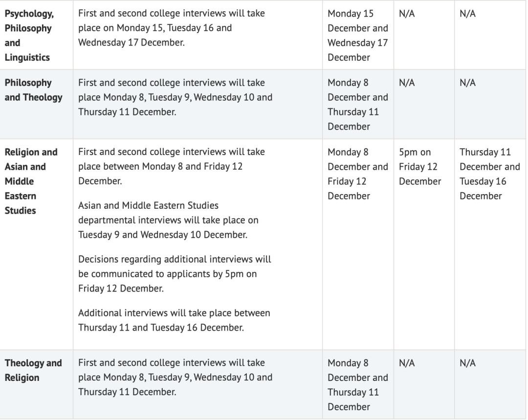Click the Asian and Middle Eastern Studies departmental interviews paragraph
The height and width of the screenshot is (420, 528).
click(163, 220)
